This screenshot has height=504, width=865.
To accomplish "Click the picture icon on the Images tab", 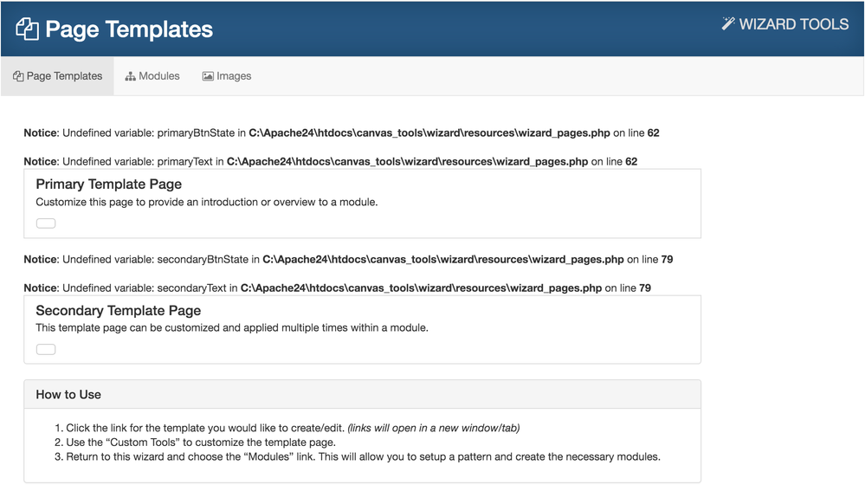I will (208, 76).
